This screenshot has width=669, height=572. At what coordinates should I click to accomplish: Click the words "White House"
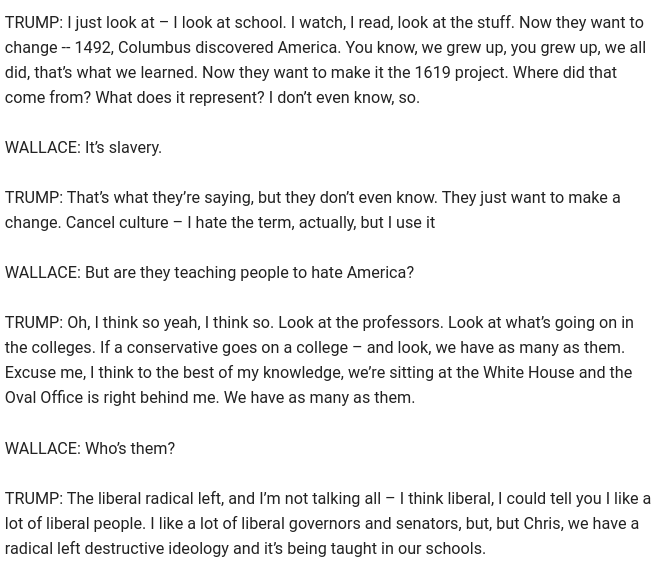[x=528, y=372]
